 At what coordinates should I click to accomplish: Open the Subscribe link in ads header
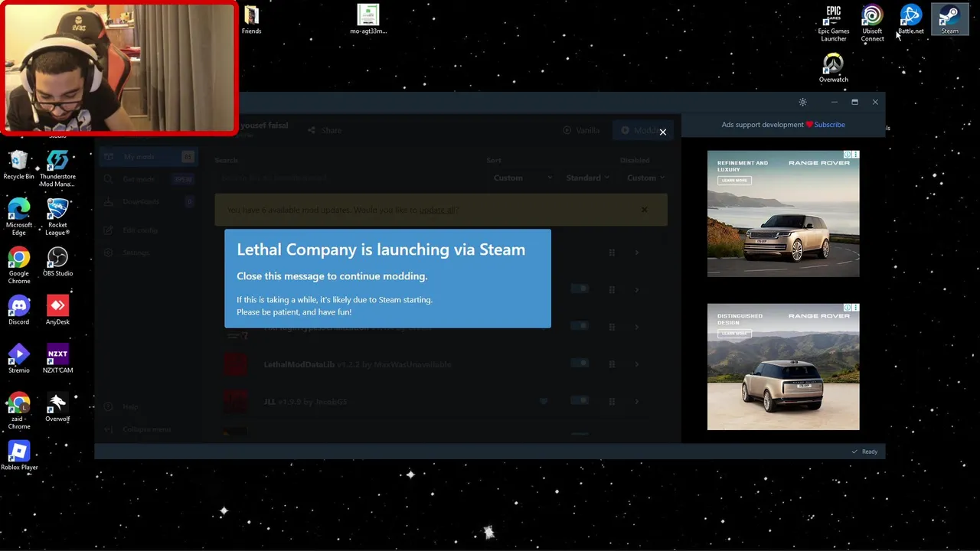click(x=829, y=125)
